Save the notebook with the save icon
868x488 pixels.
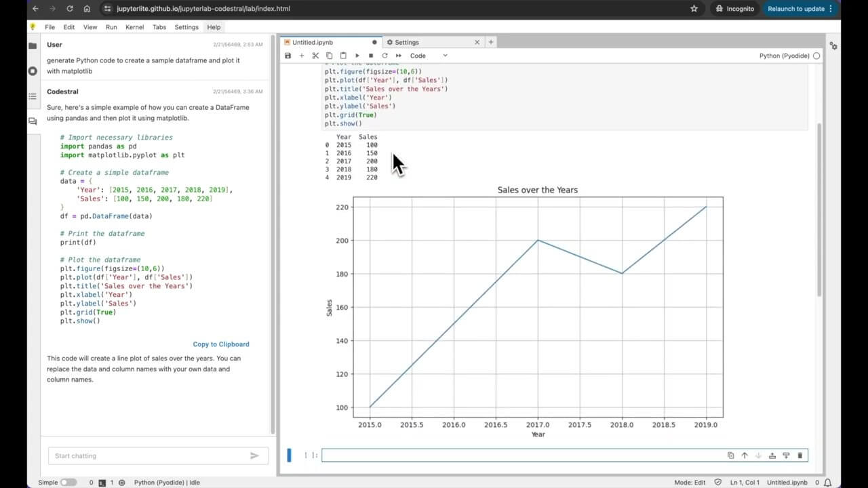pyautogui.click(x=288, y=56)
